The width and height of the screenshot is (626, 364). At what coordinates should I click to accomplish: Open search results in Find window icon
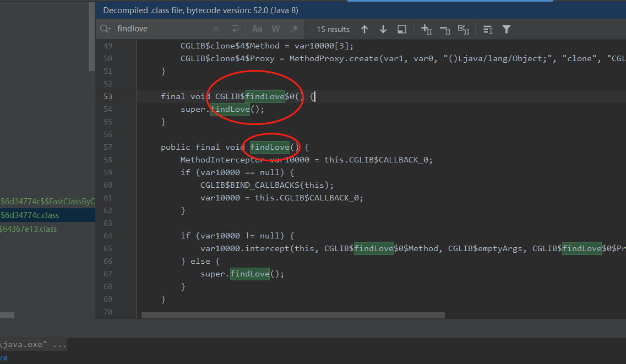click(x=488, y=29)
